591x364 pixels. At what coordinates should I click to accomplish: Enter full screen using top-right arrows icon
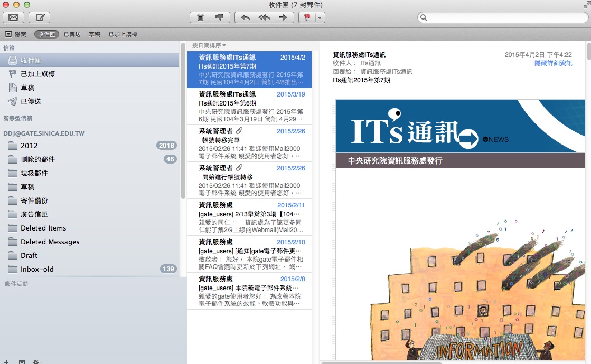point(586,5)
